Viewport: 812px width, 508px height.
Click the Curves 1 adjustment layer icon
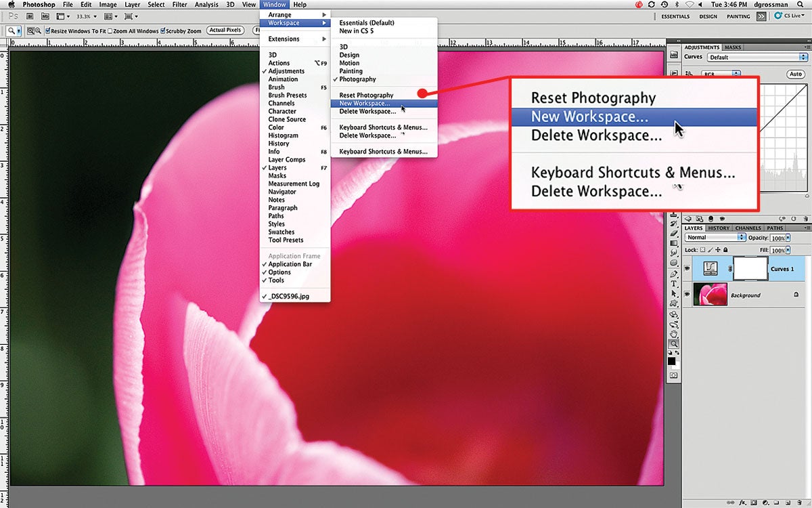click(710, 269)
